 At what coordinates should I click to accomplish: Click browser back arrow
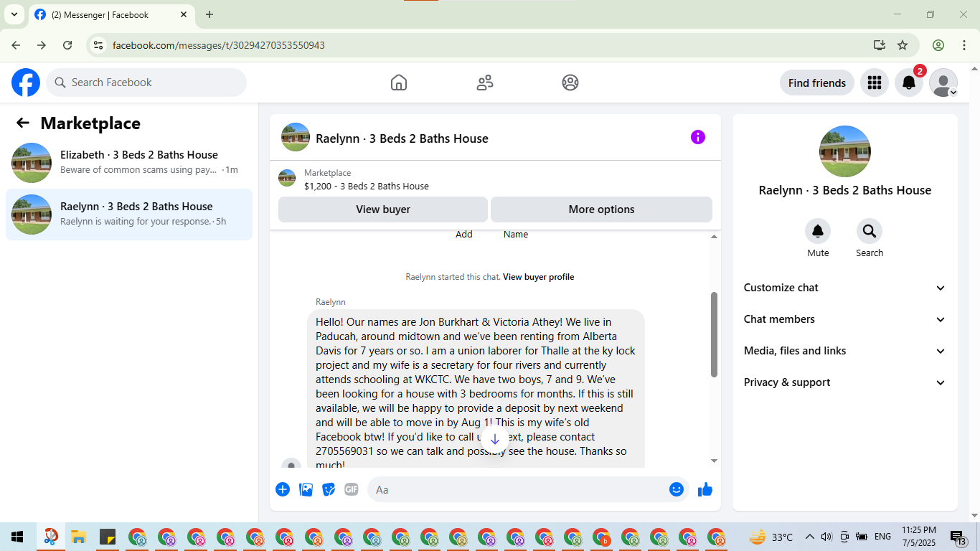16,45
